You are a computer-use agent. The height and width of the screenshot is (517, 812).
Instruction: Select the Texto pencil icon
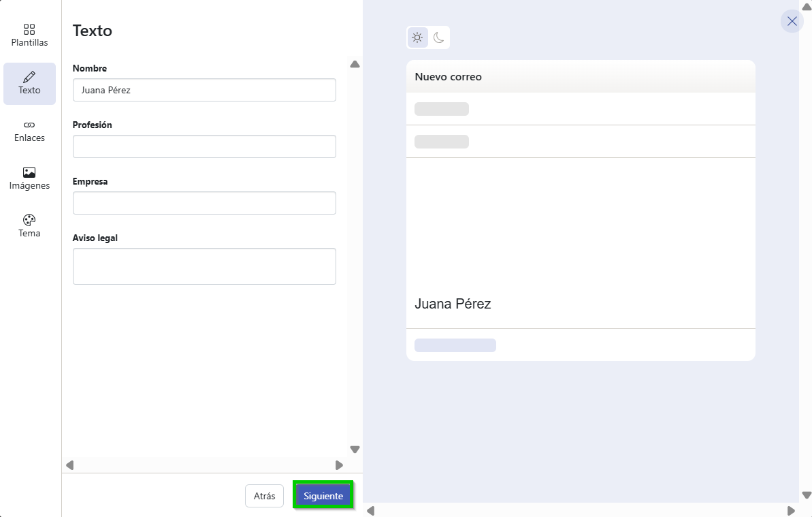[x=29, y=77]
